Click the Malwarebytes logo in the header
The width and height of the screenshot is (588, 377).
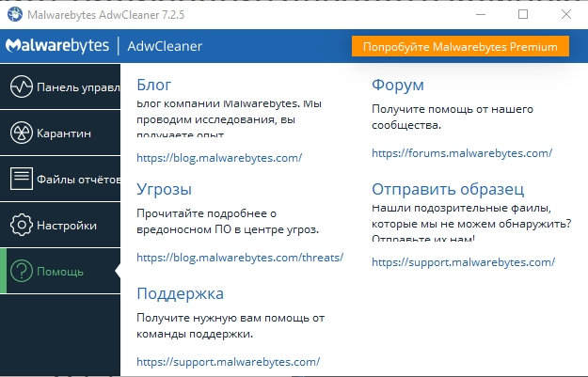57,46
